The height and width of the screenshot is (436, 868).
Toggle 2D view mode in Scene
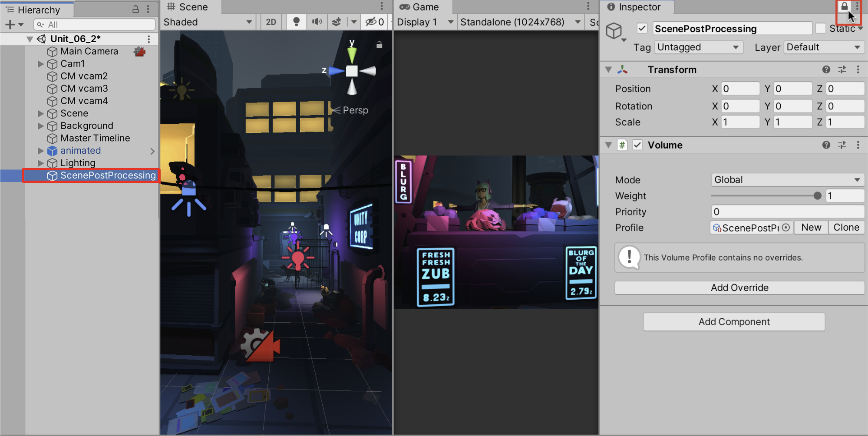(271, 22)
